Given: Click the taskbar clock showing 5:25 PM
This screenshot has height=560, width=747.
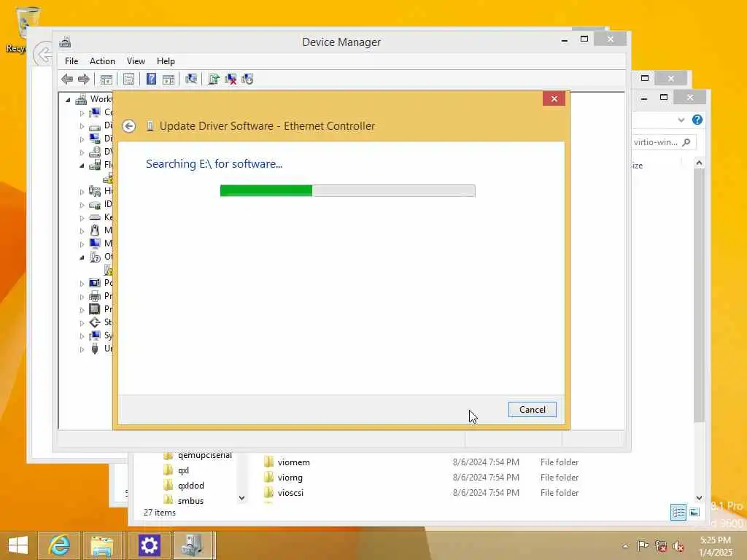Looking at the screenshot, I should point(716,546).
